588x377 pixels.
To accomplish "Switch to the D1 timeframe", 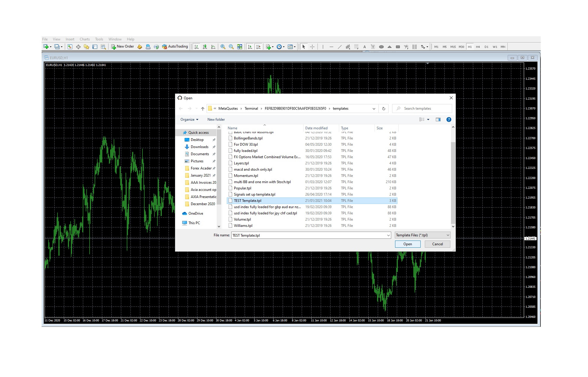I will click(x=486, y=47).
